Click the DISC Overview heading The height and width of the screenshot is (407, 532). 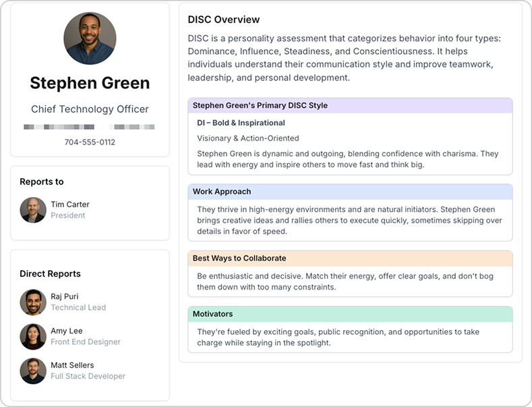tap(223, 20)
